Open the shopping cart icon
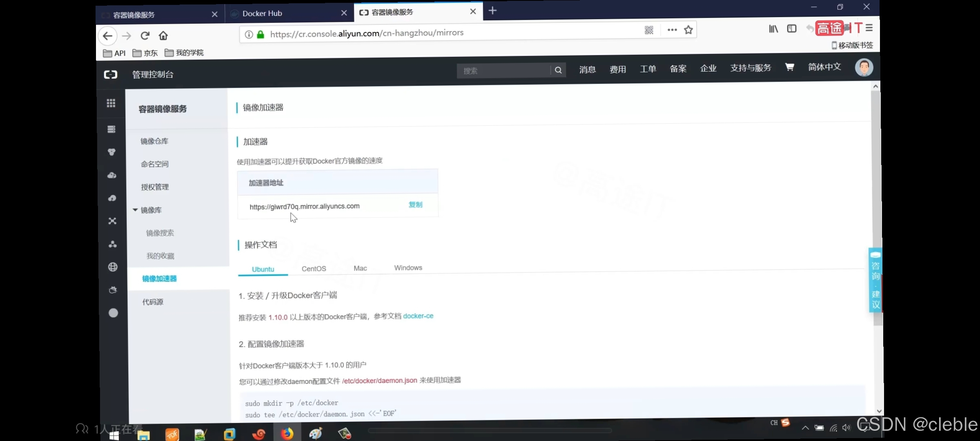Image resolution: width=980 pixels, height=441 pixels. [x=790, y=67]
